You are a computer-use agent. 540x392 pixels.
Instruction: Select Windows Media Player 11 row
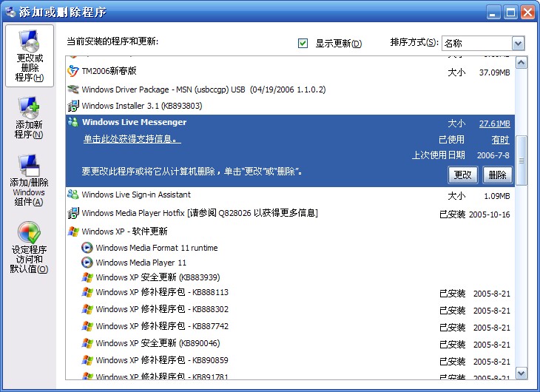(x=290, y=263)
